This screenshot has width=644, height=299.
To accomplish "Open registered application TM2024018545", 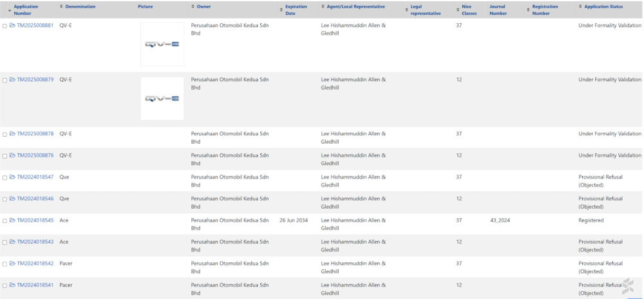I will coord(35,220).
